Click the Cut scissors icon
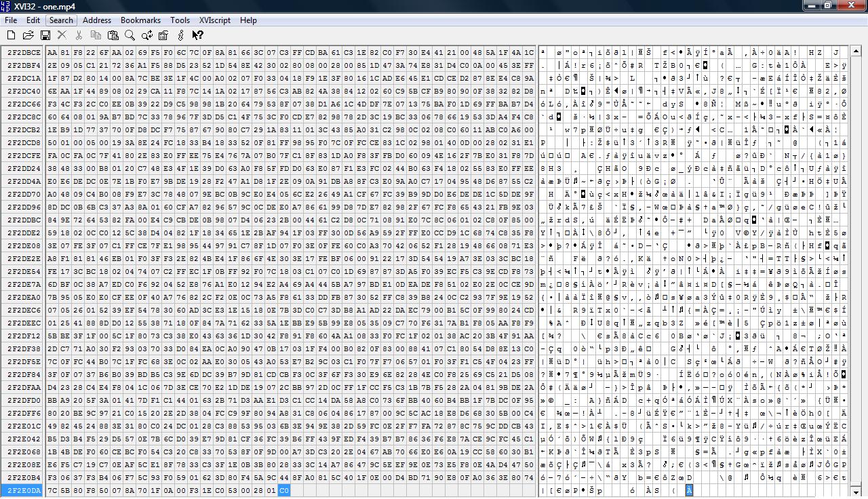Screen dimensions: 868x499 coord(79,35)
